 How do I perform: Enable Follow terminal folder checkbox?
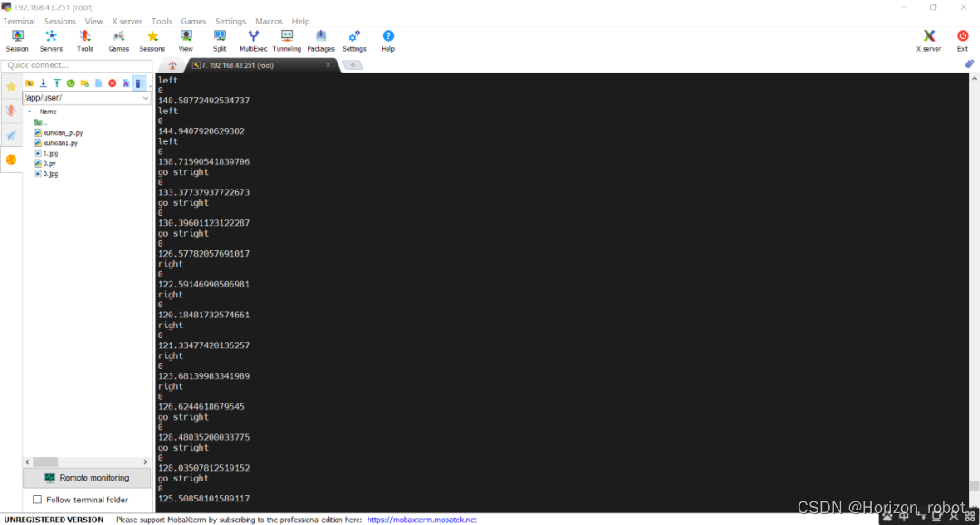pyautogui.click(x=37, y=500)
